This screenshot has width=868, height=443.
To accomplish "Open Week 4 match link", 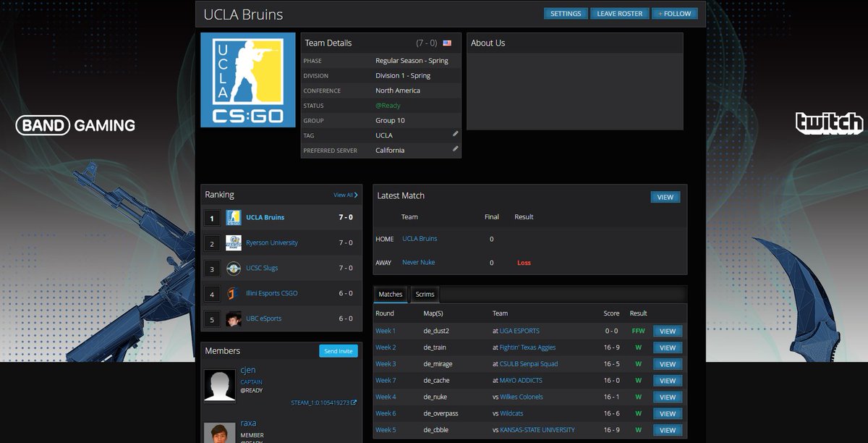I will 386,397.
